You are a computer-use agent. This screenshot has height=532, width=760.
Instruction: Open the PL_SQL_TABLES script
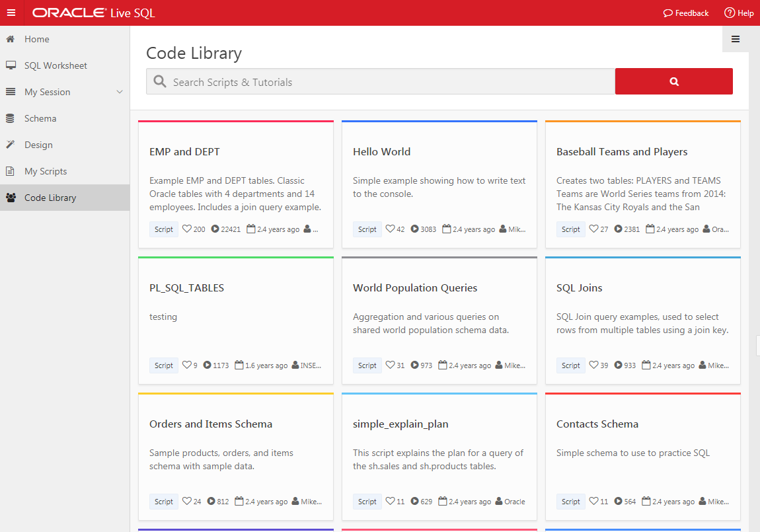pyautogui.click(x=186, y=287)
